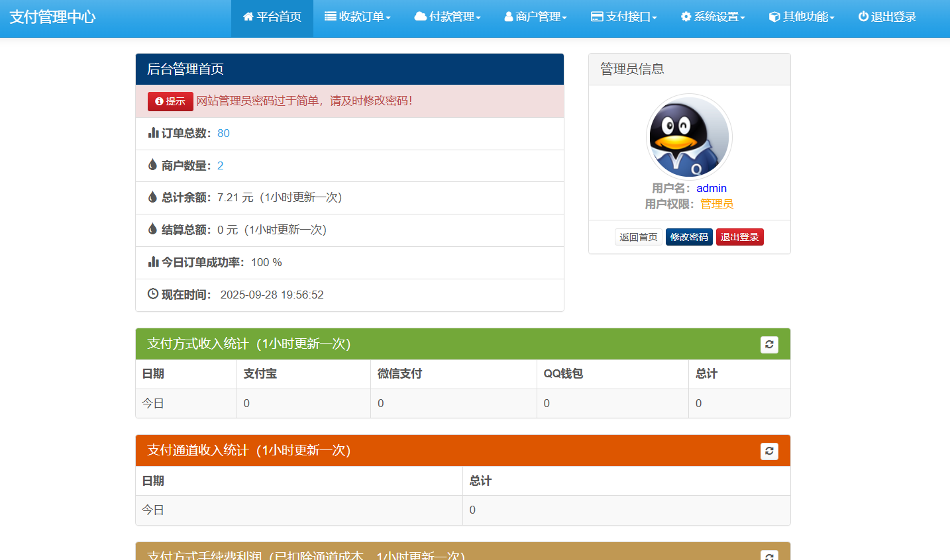Open the 收款订单 dropdown

(x=358, y=17)
